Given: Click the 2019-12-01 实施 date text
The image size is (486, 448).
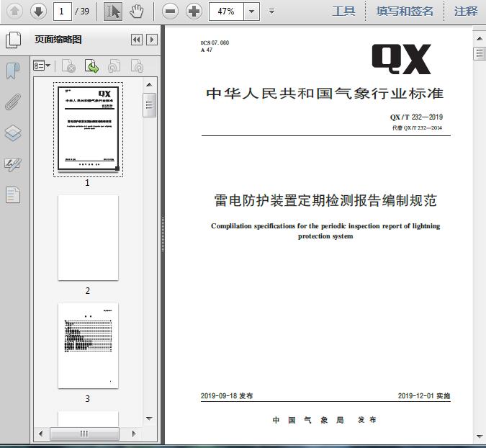Looking at the screenshot, I should [x=424, y=396].
